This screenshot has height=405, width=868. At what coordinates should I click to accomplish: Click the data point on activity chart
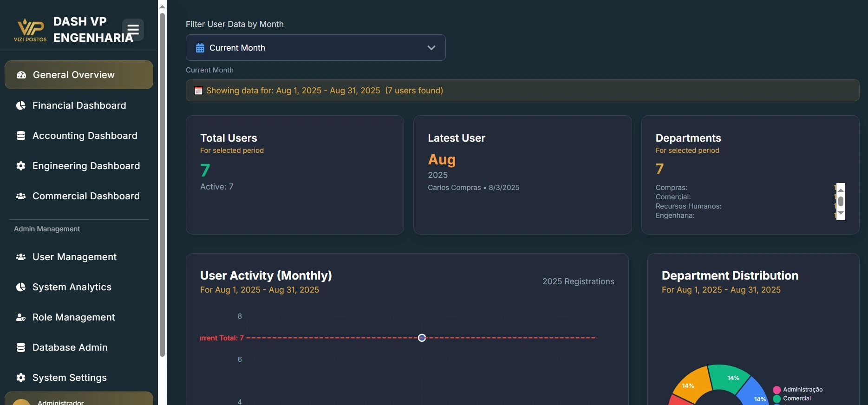pyautogui.click(x=422, y=338)
